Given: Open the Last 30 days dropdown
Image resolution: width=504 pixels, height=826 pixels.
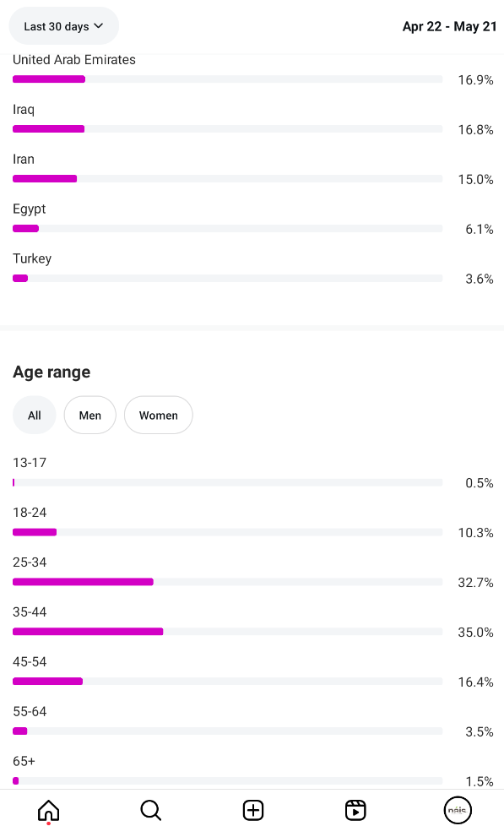Looking at the screenshot, I should coord(63,26).
